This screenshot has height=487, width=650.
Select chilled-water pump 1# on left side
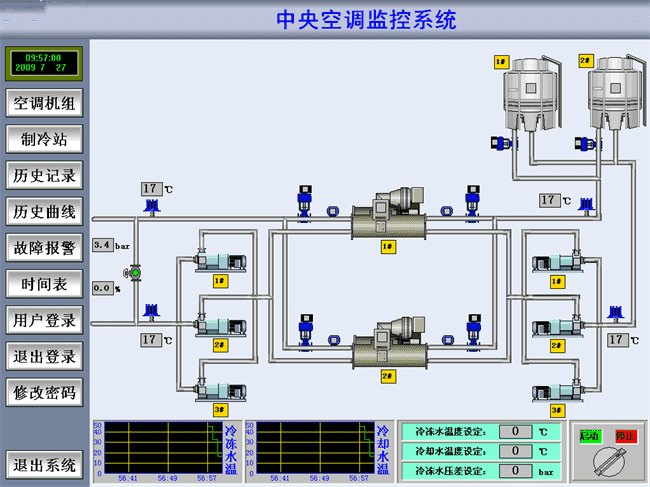click(220, 262)
